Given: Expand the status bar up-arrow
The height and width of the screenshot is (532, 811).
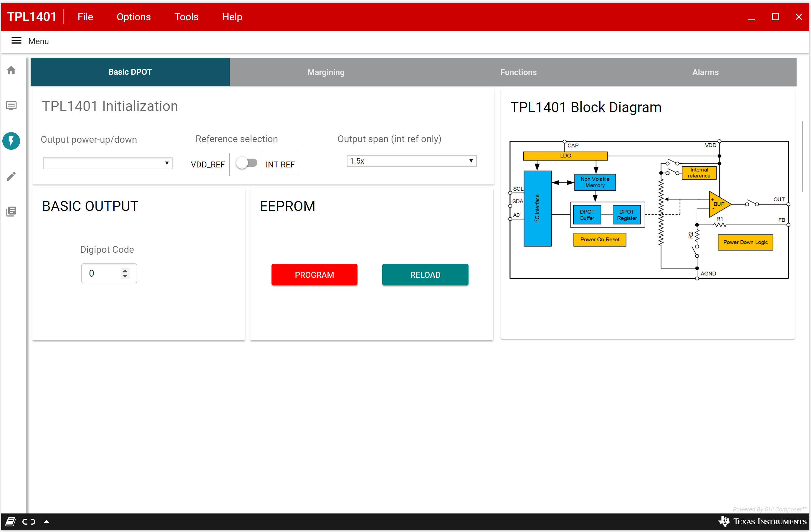Looking at the screenshot, I should tap(47, 521).
